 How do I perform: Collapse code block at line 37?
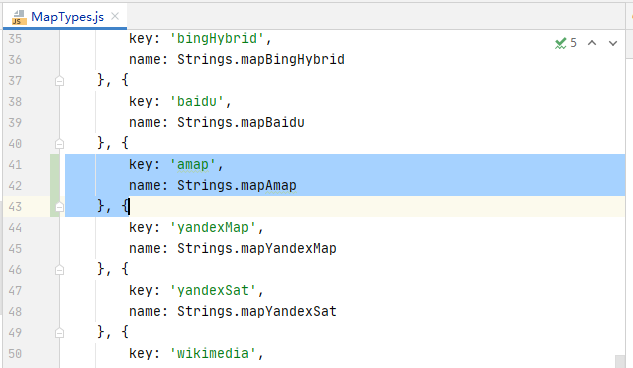tap(59, 81)
